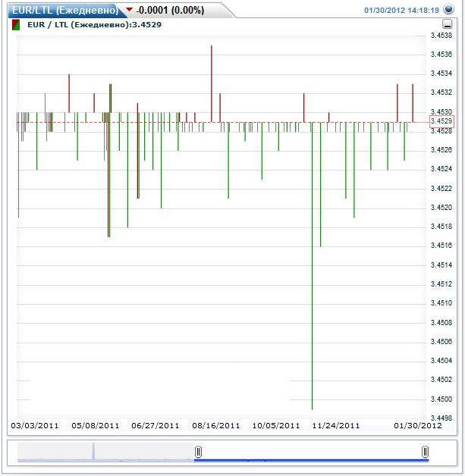Click the y-axis label 3.4524
The image size is (465, 476).
(441, 169)
